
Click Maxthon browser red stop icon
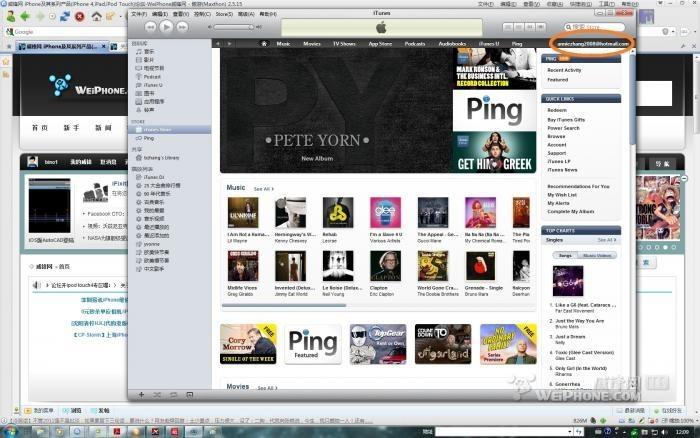pyautogui.click(x=79, y=17)
